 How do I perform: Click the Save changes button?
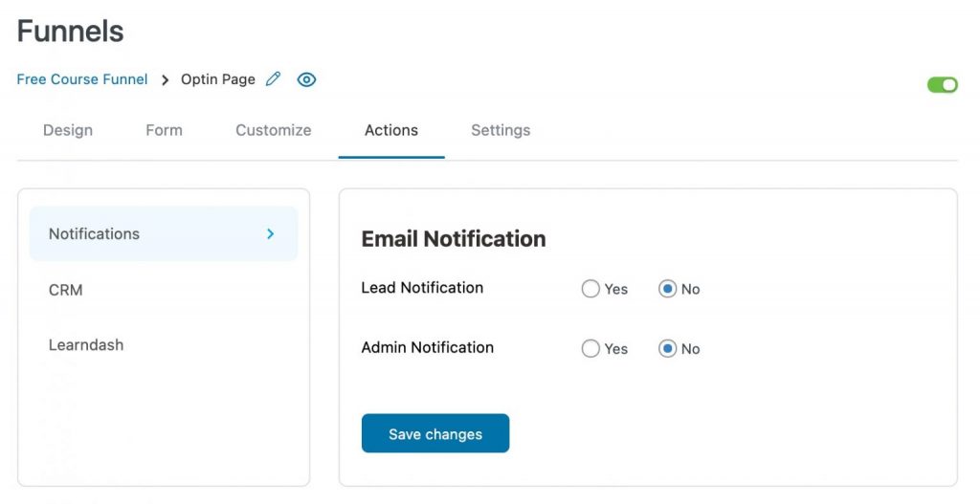pyautogui.click(x=435, y=433)
